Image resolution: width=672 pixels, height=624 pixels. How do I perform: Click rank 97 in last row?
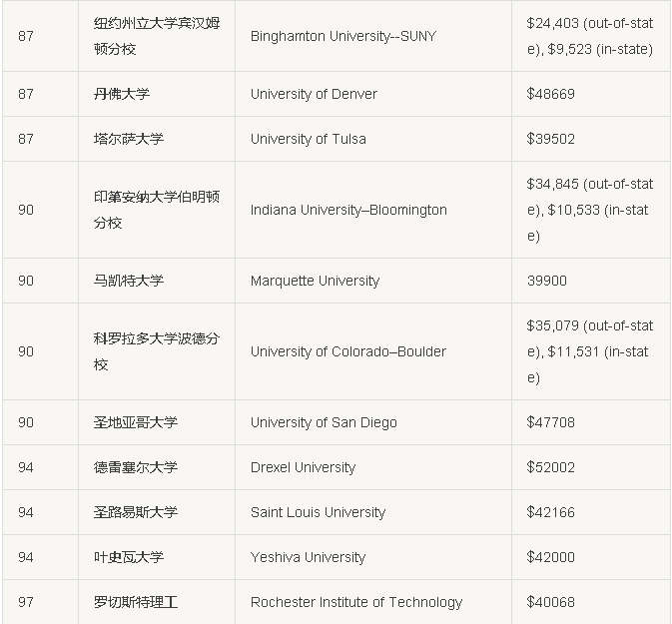tap(26, 602)
